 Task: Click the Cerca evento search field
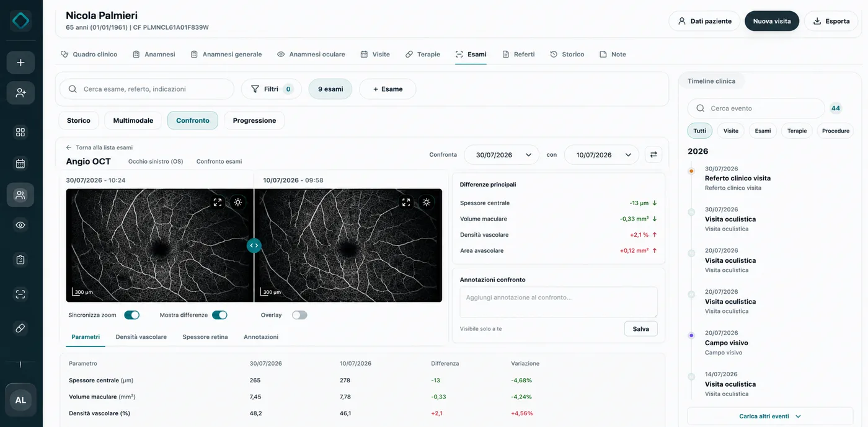(x=756, y=108)
